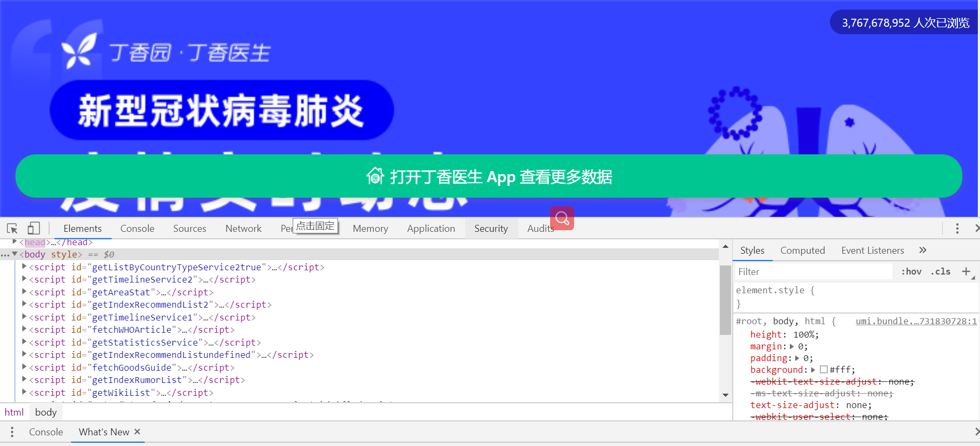Screen dimensions: 980x446
Task: Toggle the :hov element state button
Action: pyautogui.click(x=912, y=271)
